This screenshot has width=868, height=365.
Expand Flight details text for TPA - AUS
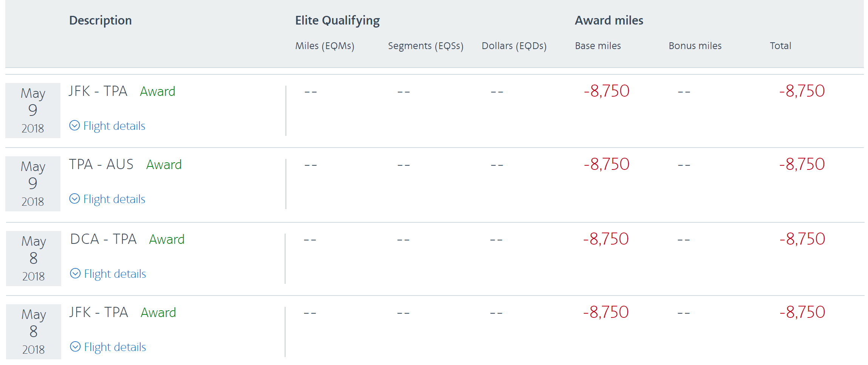point(114,199)
